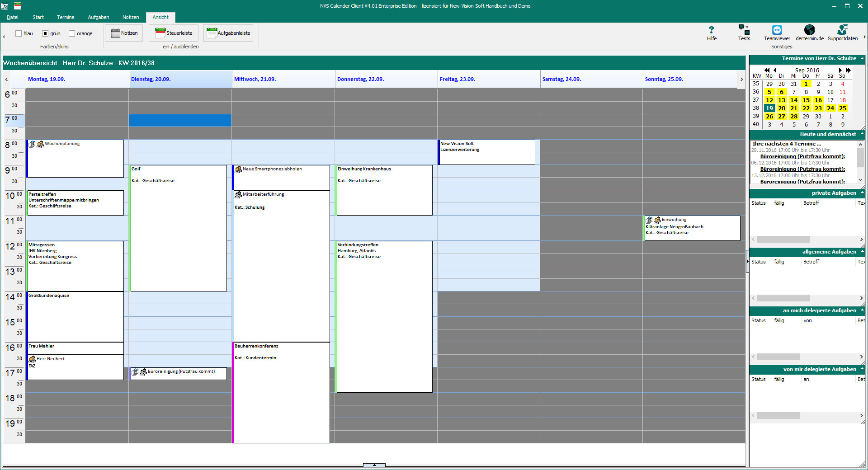The image size is (868, 470).
Task: Select September 28 in the mini calendar
Action: (794, 116)
